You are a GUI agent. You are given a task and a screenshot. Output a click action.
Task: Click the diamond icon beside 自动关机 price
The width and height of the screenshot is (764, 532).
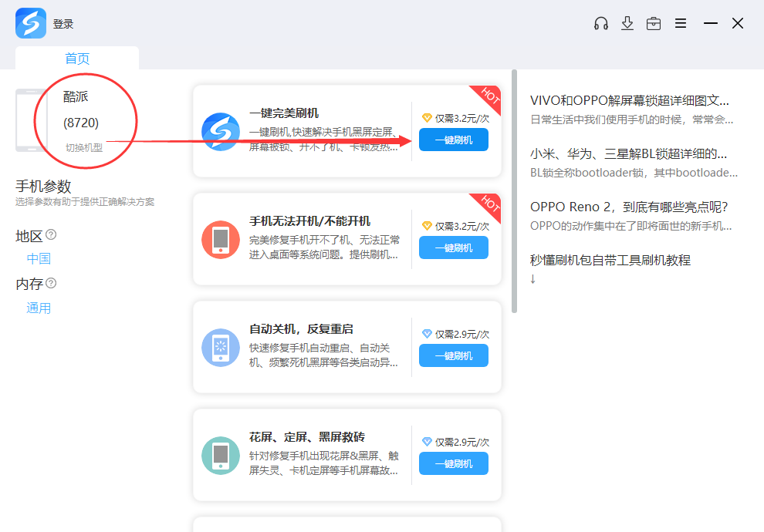click(x=427, y=334)
